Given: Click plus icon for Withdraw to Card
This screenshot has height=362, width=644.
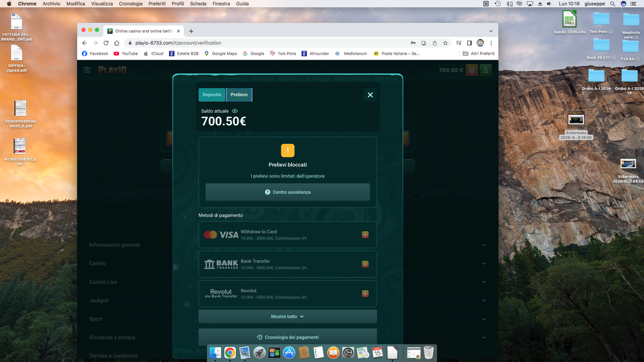Looking at the screenshot, I should pyautogui.click(x=365, y=235).
